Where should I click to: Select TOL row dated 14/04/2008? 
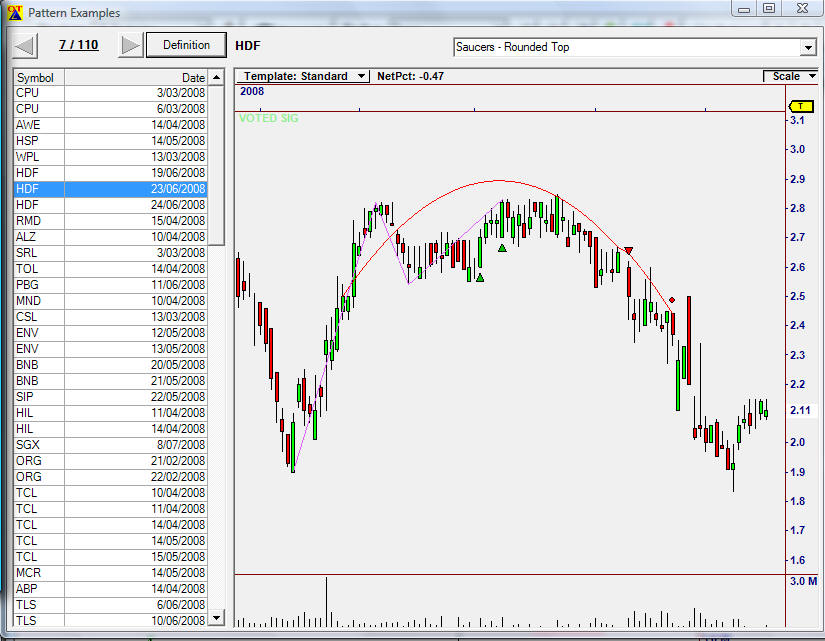click(x=110, y=269)
